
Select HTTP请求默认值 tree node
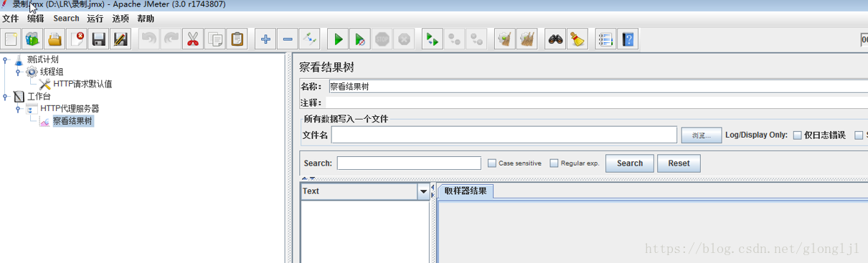pos(82,84)
